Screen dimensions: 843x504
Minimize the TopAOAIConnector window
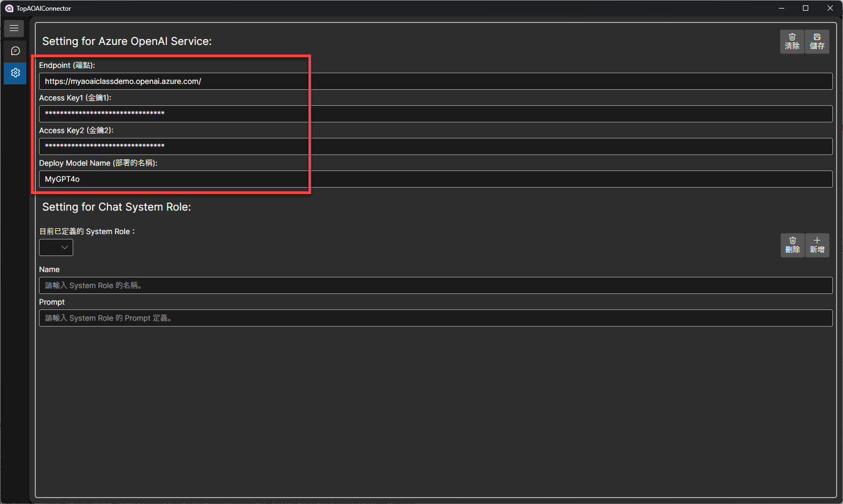782,8
